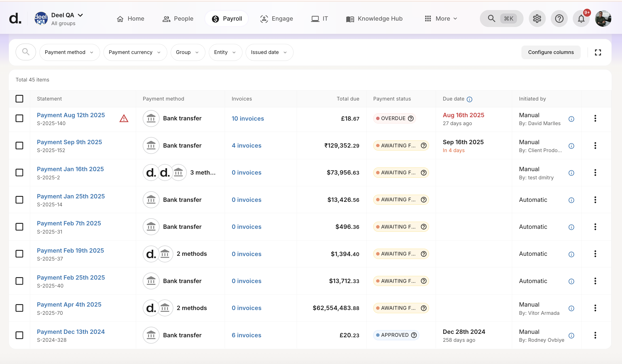Open the notifications bell icon

(581, 19)
